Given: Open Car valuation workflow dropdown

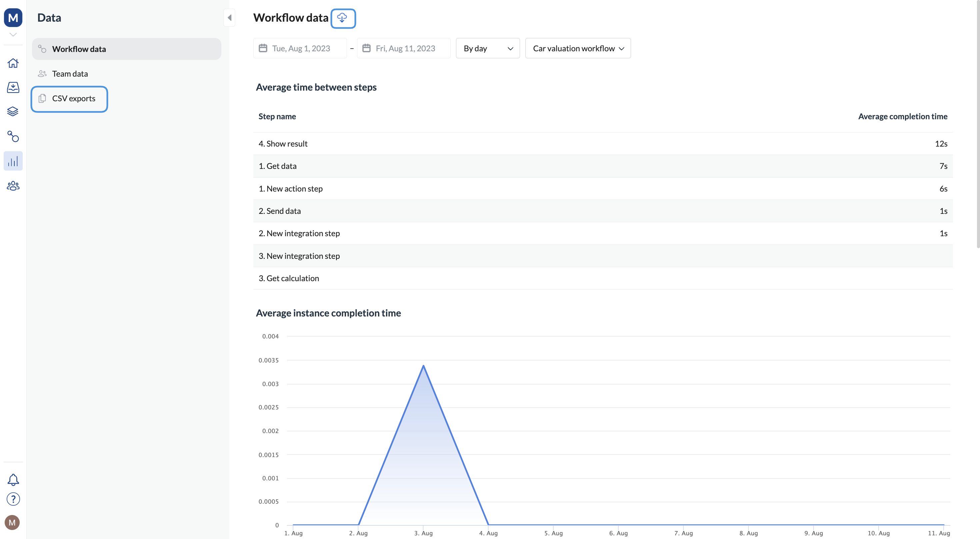Looking at the screenshot, I should [577, 48].
